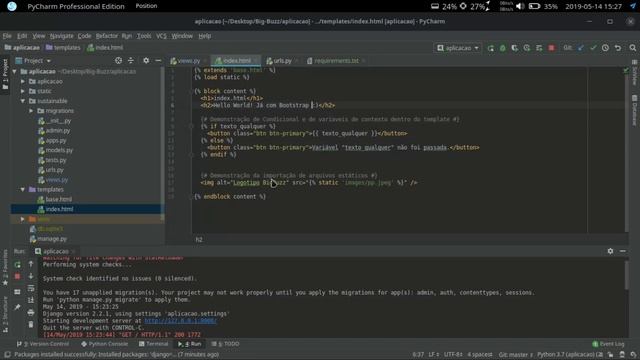Click the locate target icon in Project panel
Image resolution: width=640 pixels, height=360 pixels.
[118, 60]
